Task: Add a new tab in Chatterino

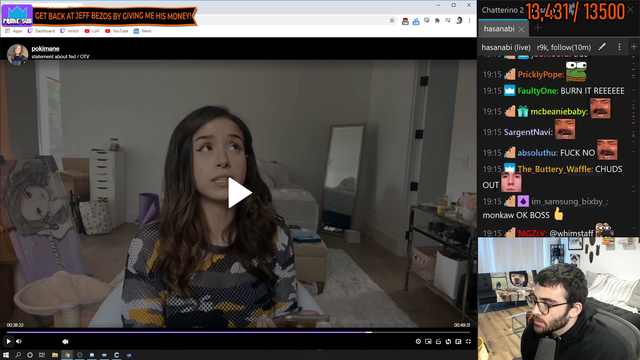Action: pyautogui.click(x=538, y=28)
